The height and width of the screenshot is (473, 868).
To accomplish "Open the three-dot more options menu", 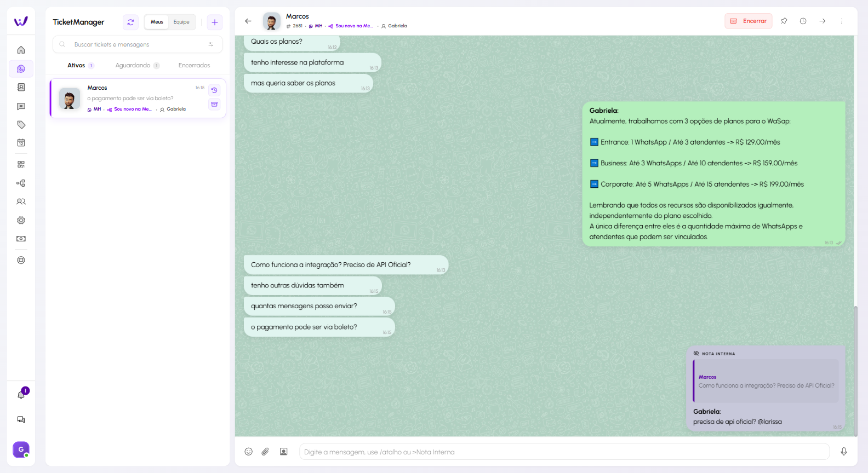I will pyautogui.click(x=842, y=21).
